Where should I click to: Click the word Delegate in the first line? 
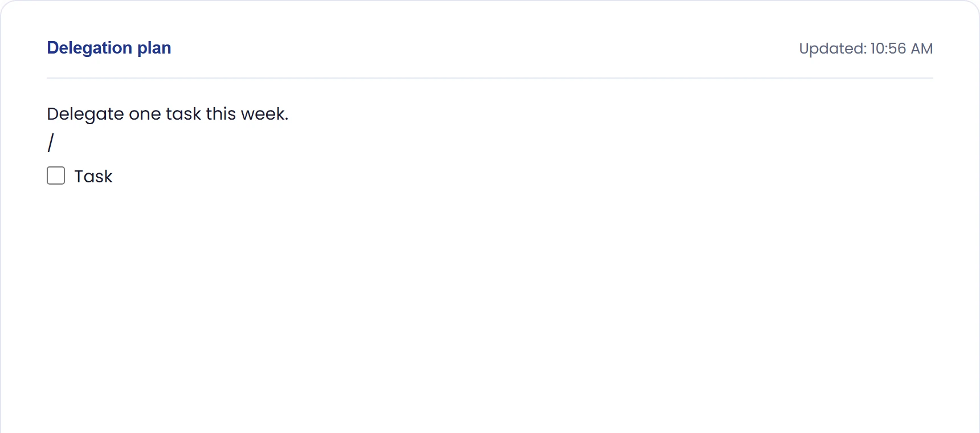[85, 114]
